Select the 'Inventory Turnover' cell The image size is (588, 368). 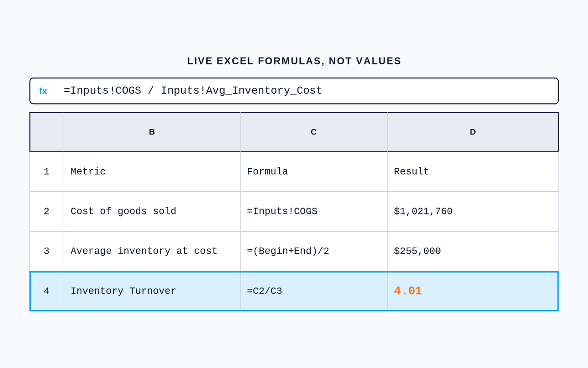(152, 291)
